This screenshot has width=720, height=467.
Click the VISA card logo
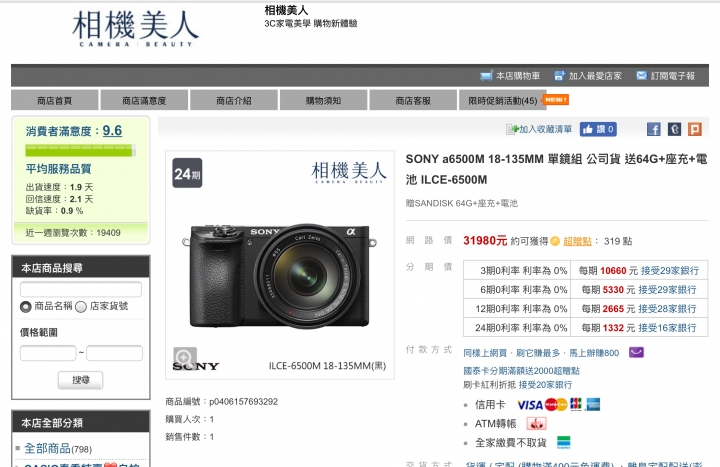pos(530,405)
